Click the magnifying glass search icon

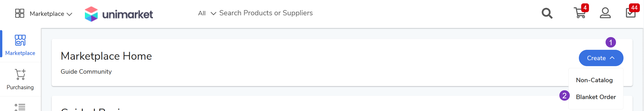click(547, 13)
